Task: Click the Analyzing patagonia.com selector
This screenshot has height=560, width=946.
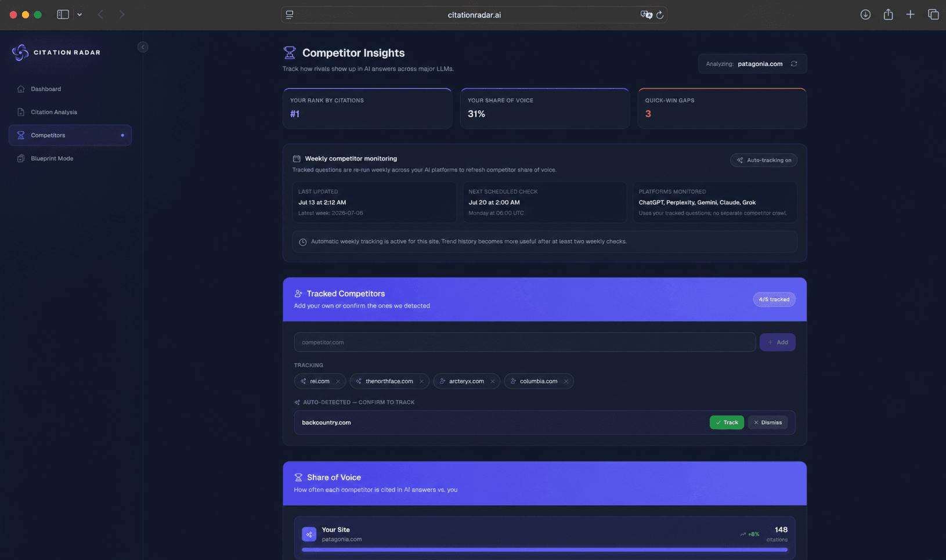Action: click(752, 64)
